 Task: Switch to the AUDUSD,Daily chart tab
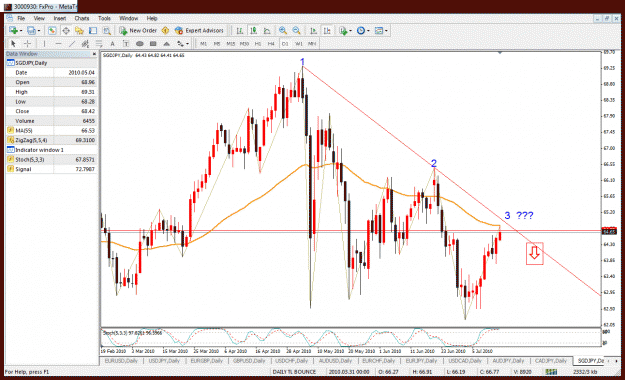[335, 361]
